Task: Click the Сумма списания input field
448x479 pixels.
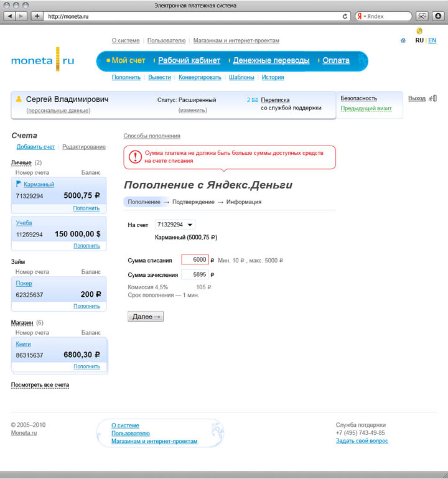Action: click(x=194, y=260)
